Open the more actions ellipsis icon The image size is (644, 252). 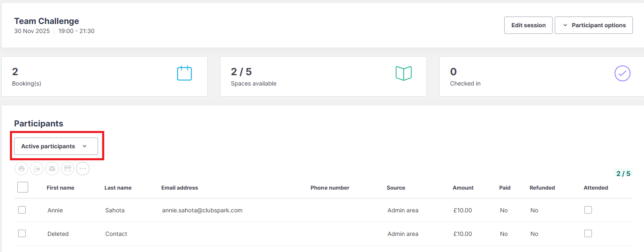point(83,169)
